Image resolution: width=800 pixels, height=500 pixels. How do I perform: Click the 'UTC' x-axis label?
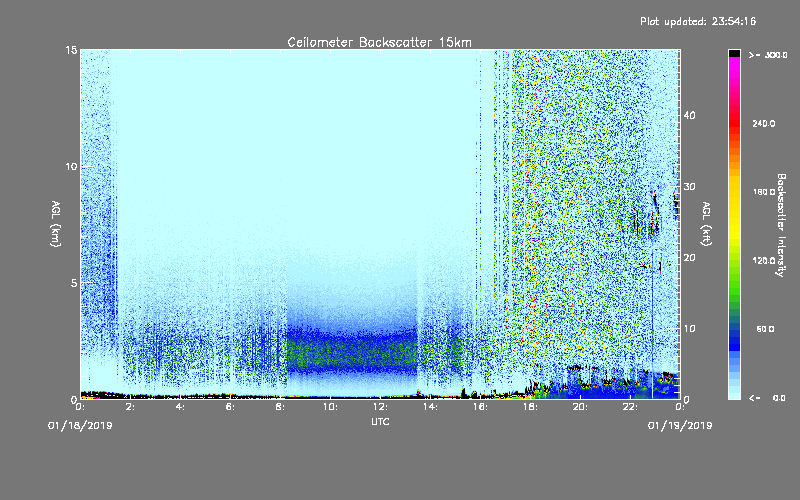(x=380, y=421)
